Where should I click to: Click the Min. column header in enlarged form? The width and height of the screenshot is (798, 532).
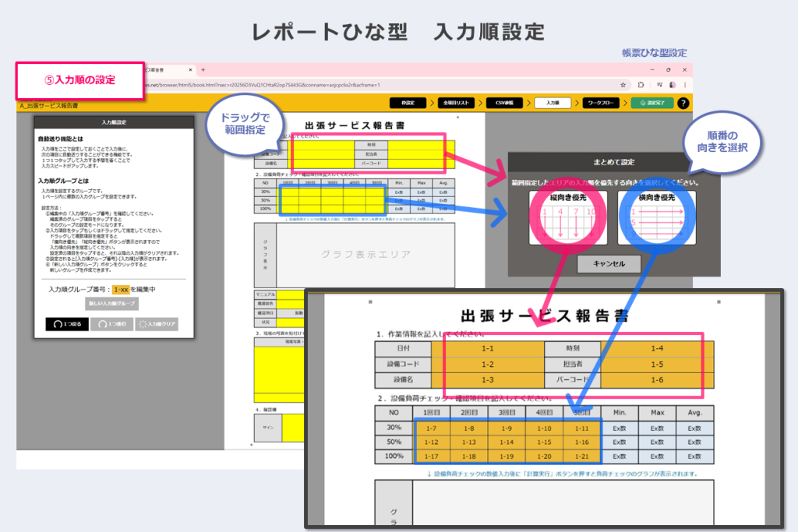click(x=620, y=413)
